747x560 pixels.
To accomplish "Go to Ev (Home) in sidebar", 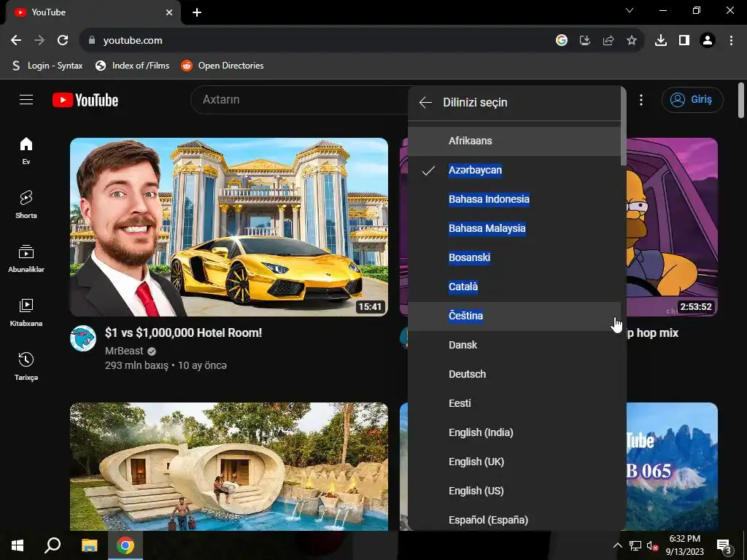I will click(x=26, y=150).
